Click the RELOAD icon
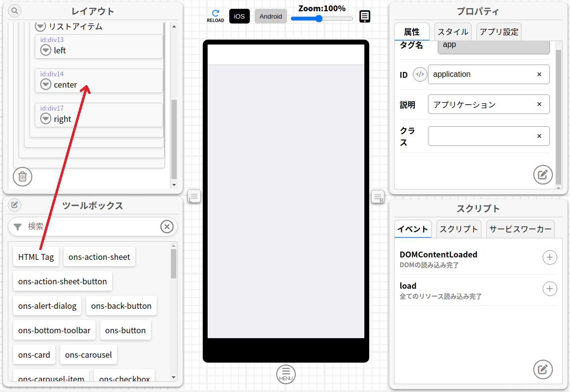Image resolution: width=570 pixels, height=392 pixels. click(215, 16)
